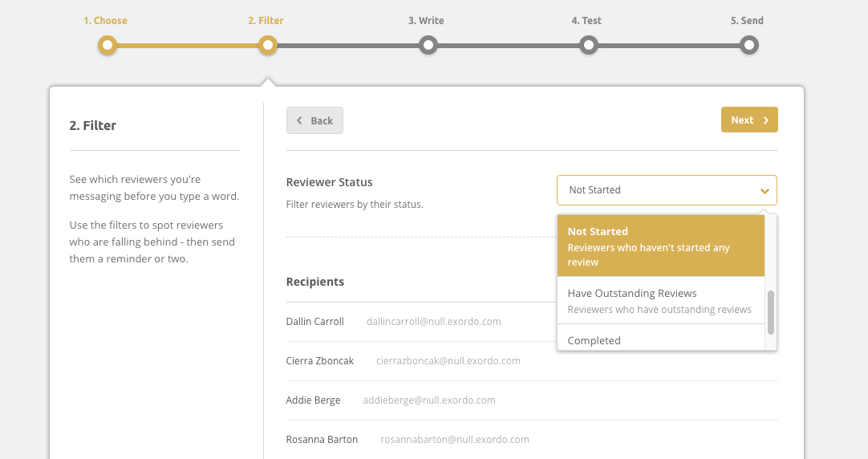
Task: Click the Reviewer Status label
Action: pyautogui.click(x=329, y=182)
